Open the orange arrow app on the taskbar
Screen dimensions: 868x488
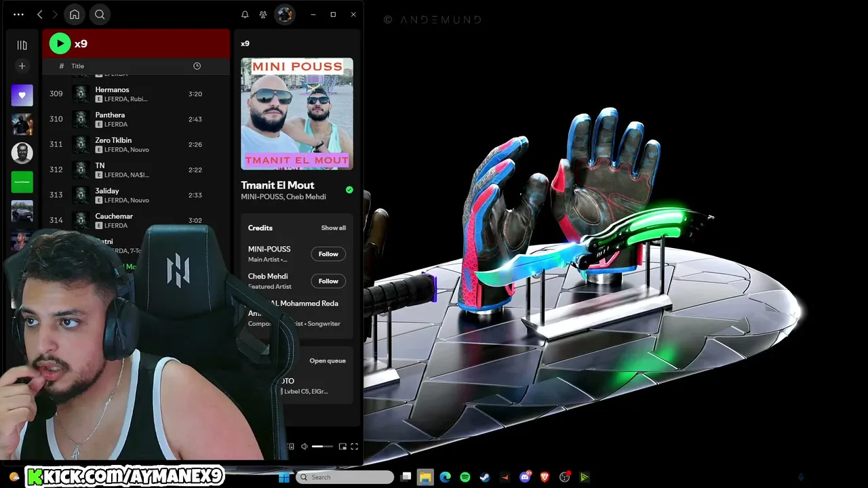505,477
